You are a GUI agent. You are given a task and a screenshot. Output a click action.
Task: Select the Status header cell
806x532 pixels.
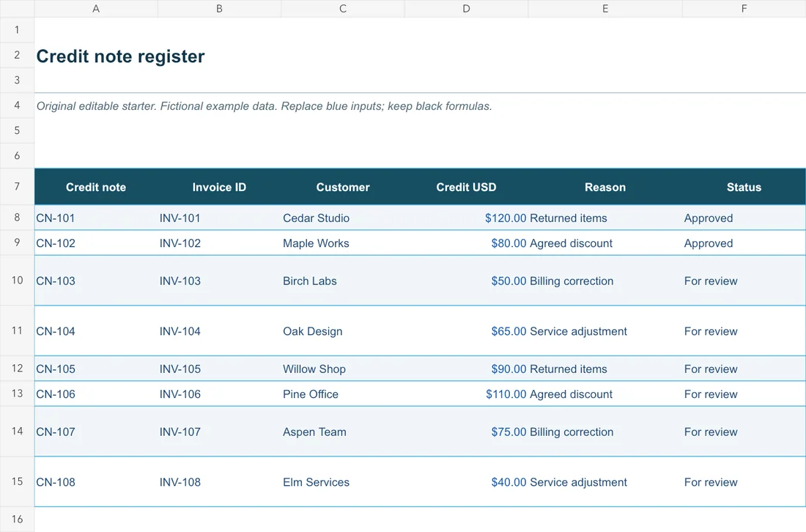744,187
